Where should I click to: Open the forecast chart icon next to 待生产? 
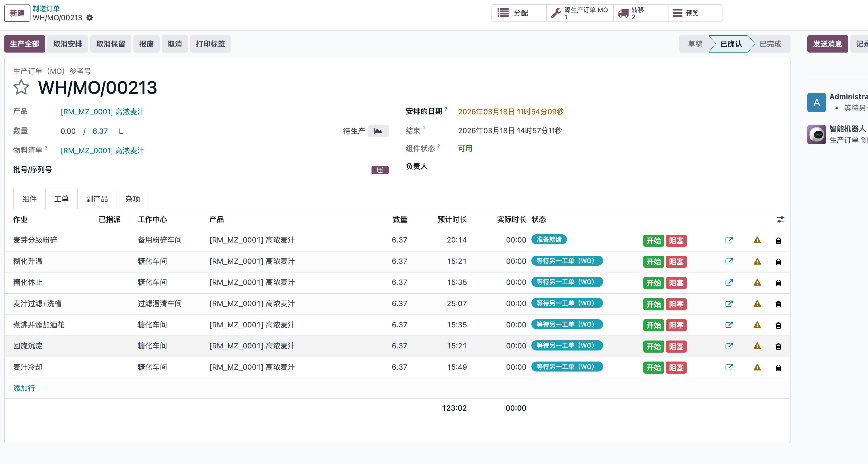378,131
